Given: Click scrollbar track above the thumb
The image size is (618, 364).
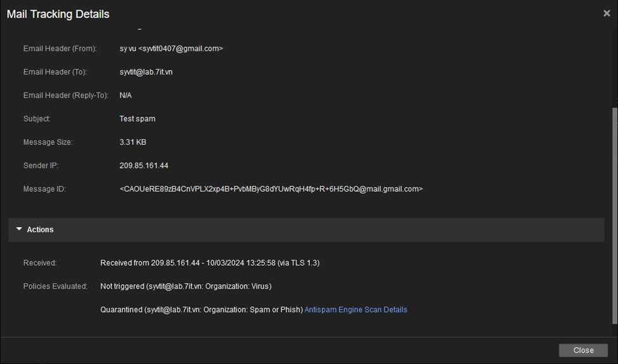Looking at the screenshot, I should tap(614, 67).
